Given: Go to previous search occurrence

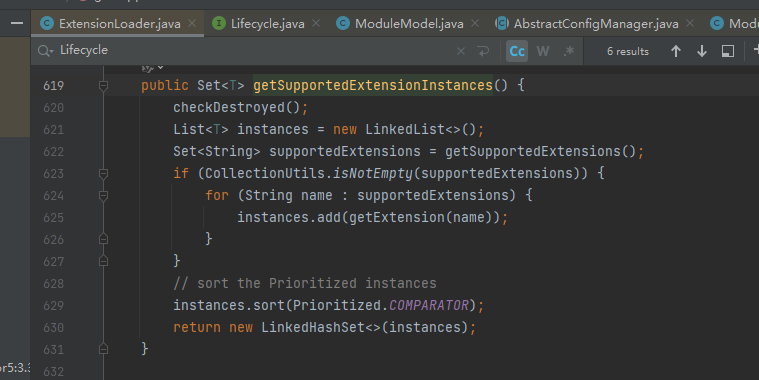Looking at the screenshot, I should [676, 51].
